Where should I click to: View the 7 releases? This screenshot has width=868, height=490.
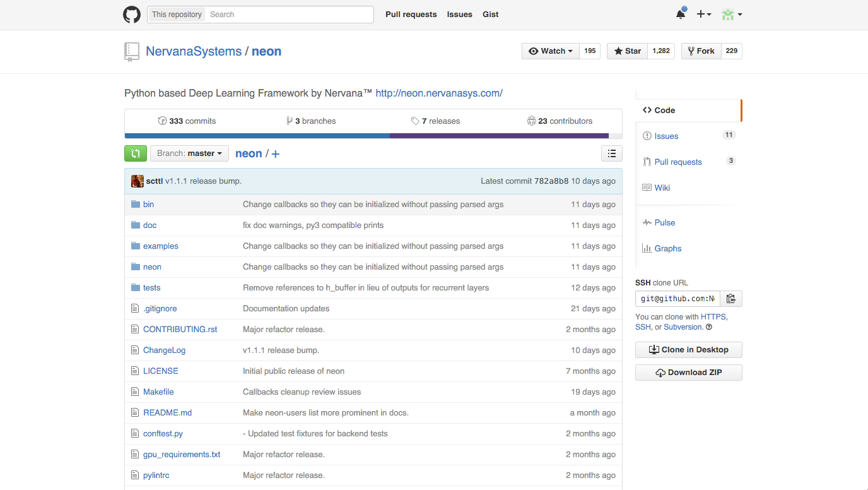[435, 121]
